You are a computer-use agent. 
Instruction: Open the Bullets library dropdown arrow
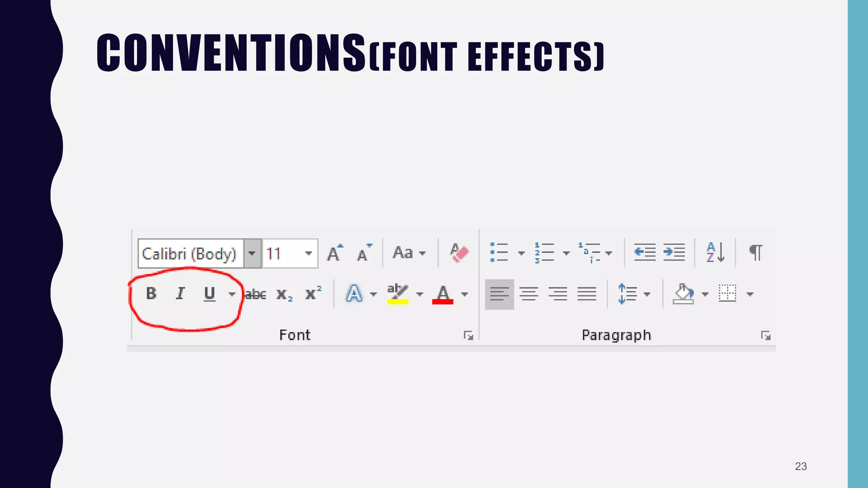pyautogui.click(x=521, y=253)
